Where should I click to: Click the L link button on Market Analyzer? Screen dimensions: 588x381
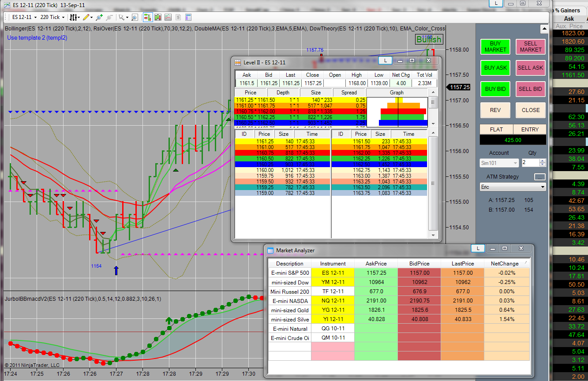[478, 248]
